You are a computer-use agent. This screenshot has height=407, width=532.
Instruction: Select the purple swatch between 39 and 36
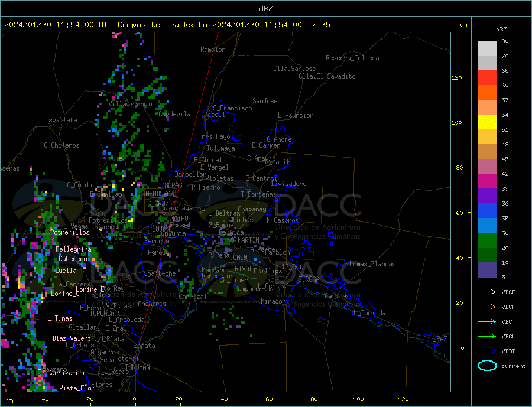[487, 196]
